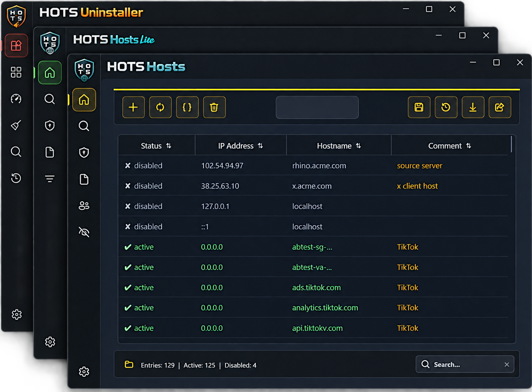The height and width of the screenshot is (392, 532).
Task: Open the grid apps view in HOTS Uninstaller
Action: (16, 72)
